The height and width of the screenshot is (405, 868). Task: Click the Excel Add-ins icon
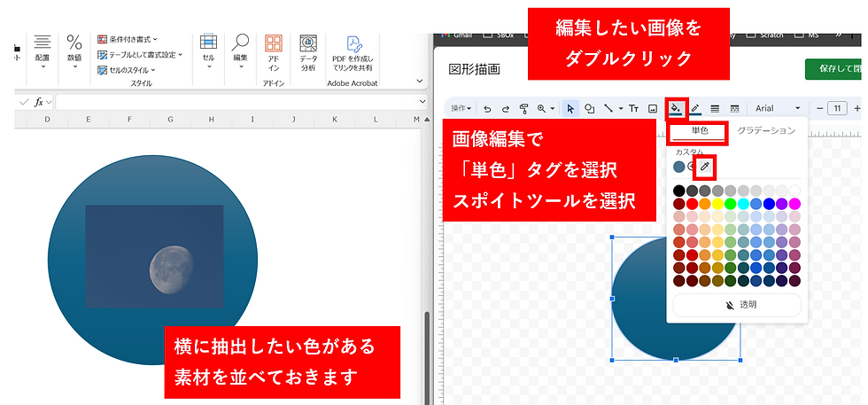(274, 53)
